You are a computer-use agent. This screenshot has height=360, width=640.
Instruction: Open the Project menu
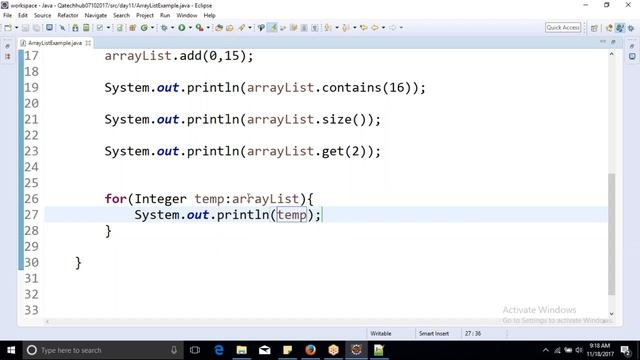(x=145, y=16)
